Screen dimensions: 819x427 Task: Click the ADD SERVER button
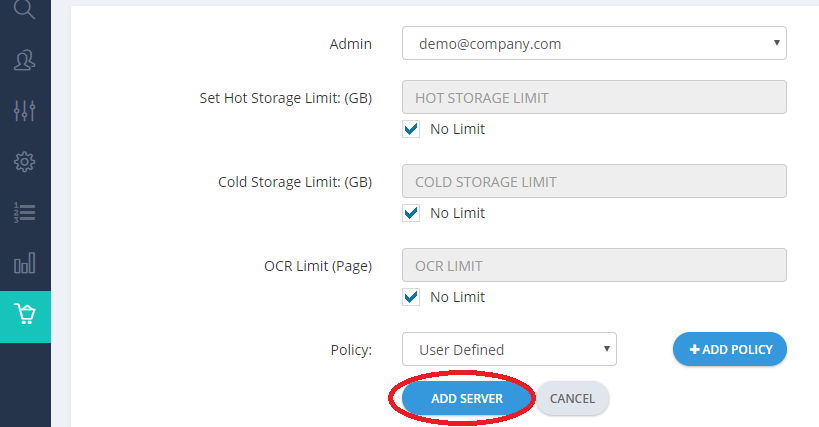click(467, 398)
